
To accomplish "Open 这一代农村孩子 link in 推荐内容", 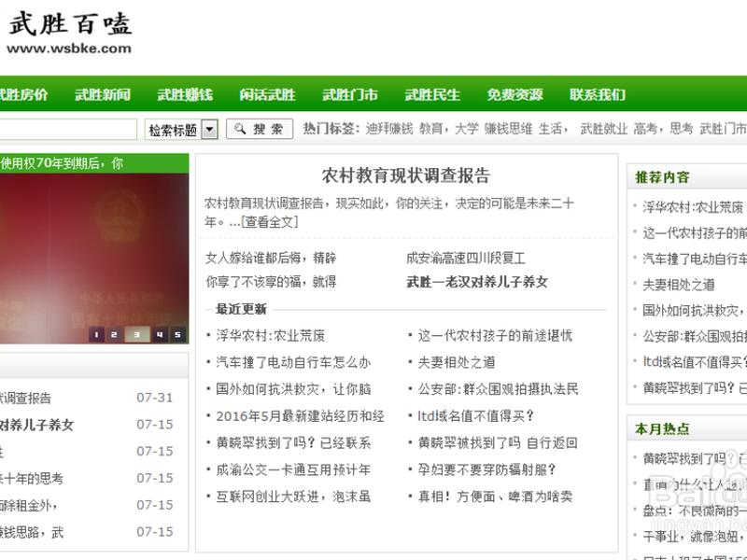I will coord(695,232).
